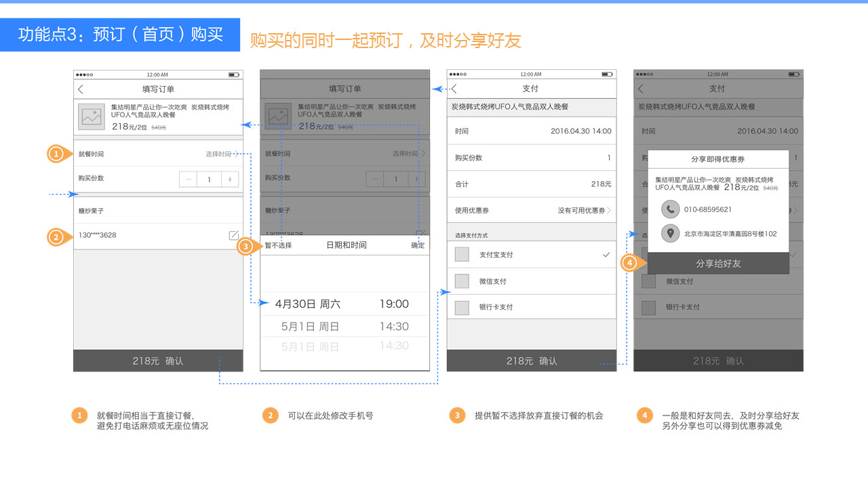
Task: Tap back arrow on undimmed 填写订单 screen
Action: [81, 89]
